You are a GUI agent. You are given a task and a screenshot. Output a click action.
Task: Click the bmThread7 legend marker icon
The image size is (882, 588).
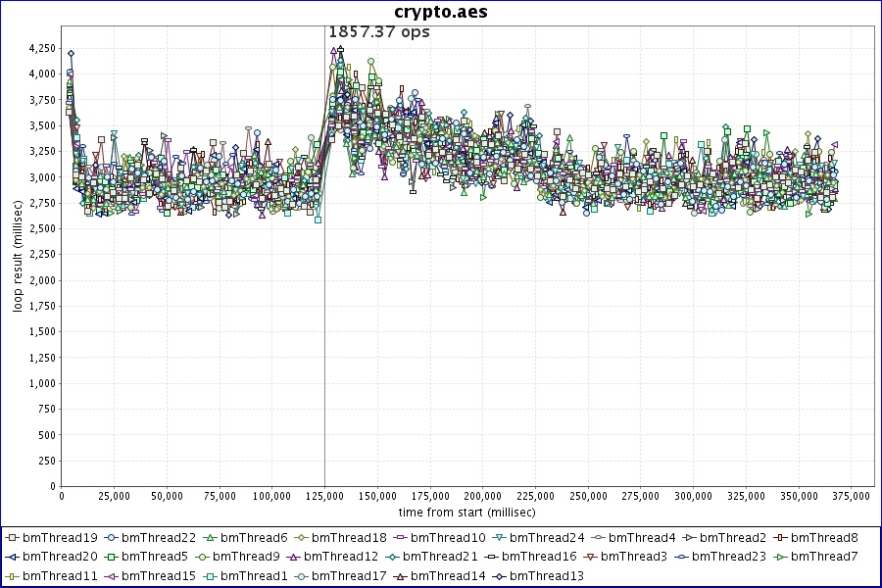point(778,557)
